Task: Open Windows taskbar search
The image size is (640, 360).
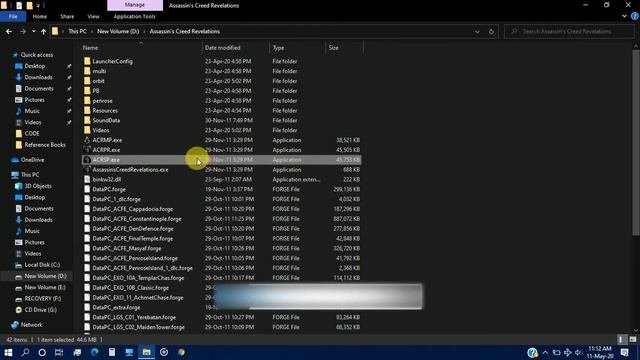Action: click(x=25, y=352)
